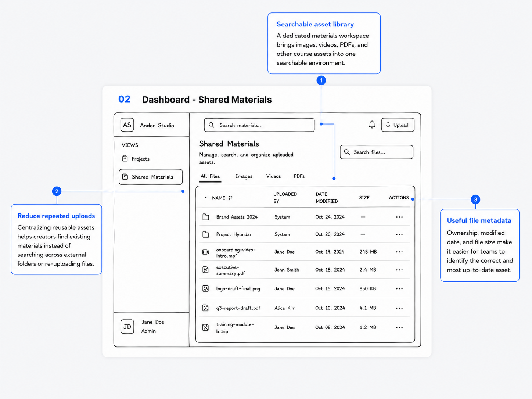532x399 pixels.
Task: Switch to the Images tab
Action: pyautogui.click(x=244, y=176)
